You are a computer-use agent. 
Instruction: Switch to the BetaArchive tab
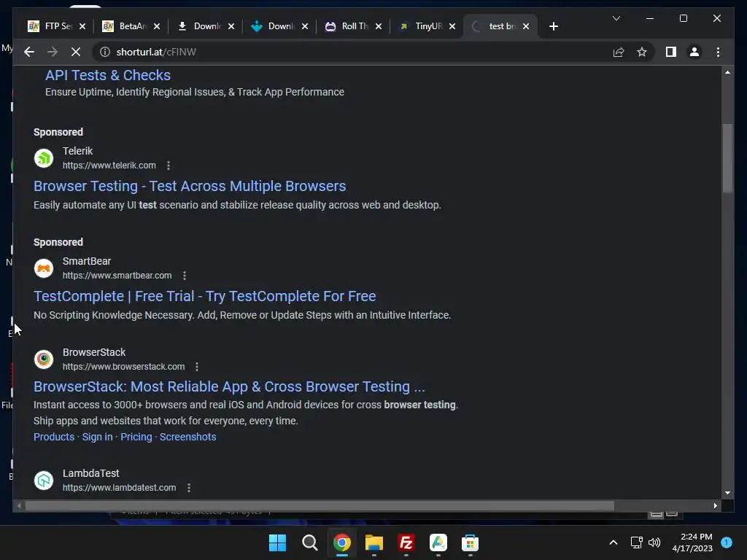(125, 26)
